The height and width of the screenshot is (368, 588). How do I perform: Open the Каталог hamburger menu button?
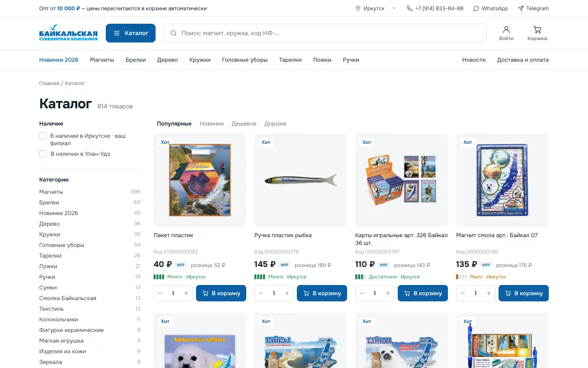pos(131,33)
